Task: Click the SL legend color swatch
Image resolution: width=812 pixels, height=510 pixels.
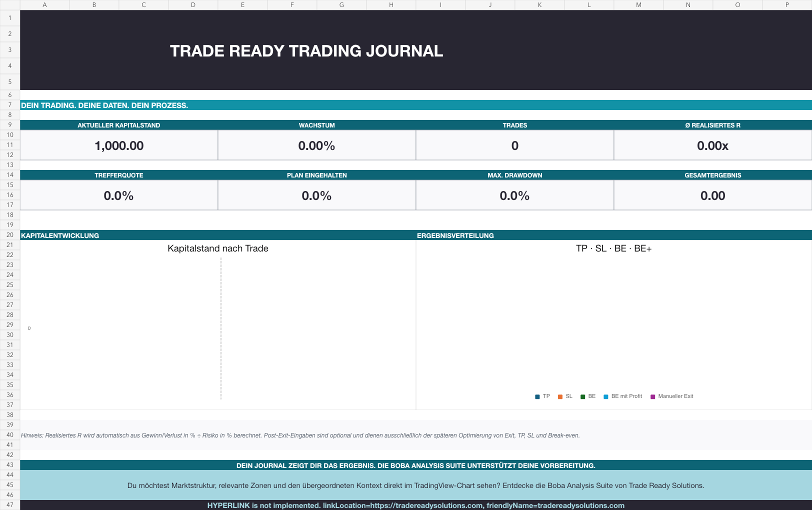Action: [x=560, y=396]
